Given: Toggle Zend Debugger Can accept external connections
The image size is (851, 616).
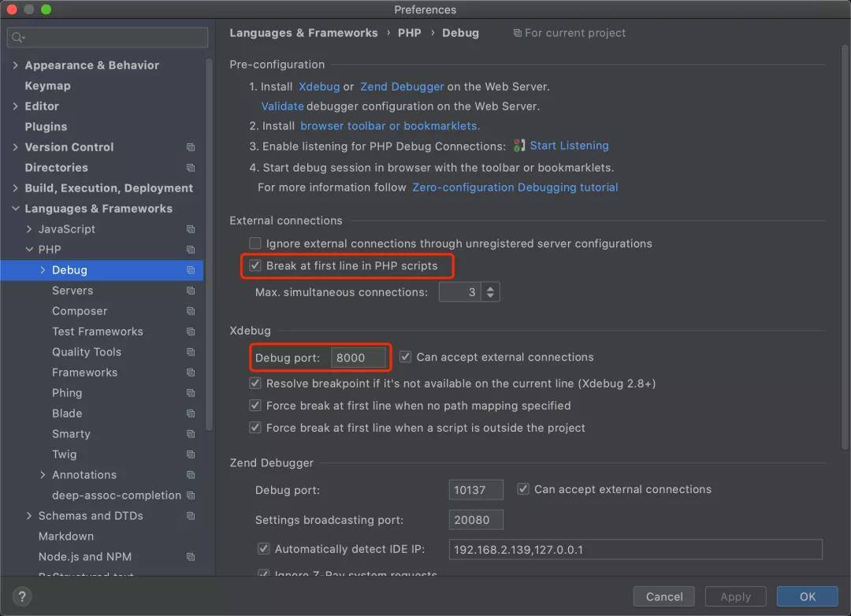Looking at the screenshot, I should point(523,489).
